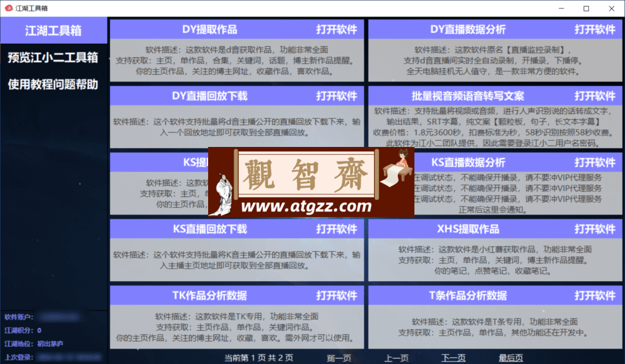
Task: Click 打开软件 for DY直播回放下载
Action: pos(336,96)
